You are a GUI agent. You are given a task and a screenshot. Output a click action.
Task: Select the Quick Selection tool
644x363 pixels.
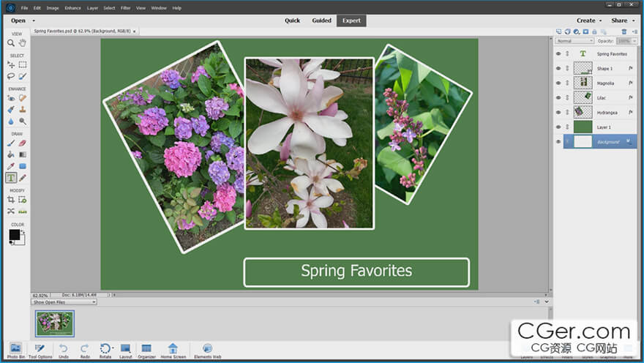point(23,76)
